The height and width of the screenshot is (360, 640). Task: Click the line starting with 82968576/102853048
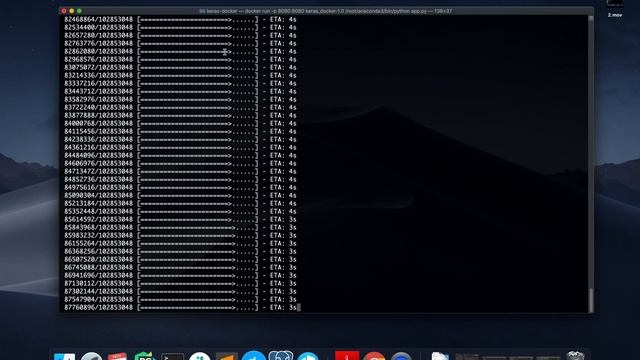(x=180, y=59)
